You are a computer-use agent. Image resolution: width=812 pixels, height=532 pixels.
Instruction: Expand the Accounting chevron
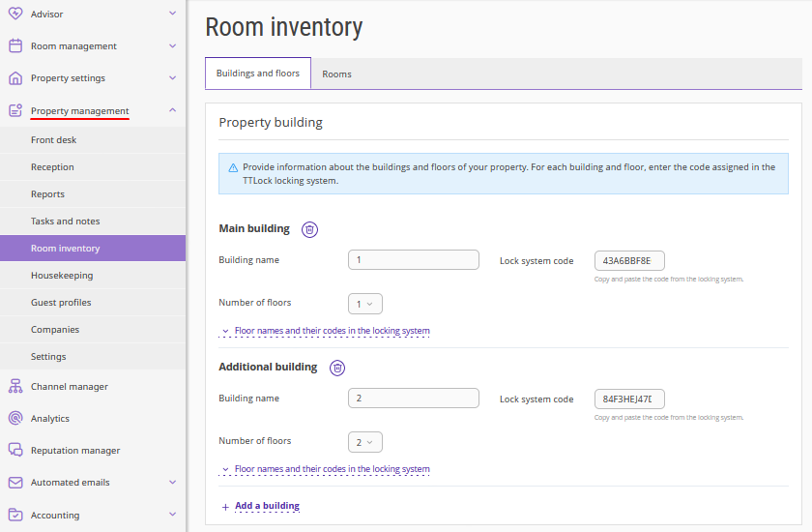173,515
